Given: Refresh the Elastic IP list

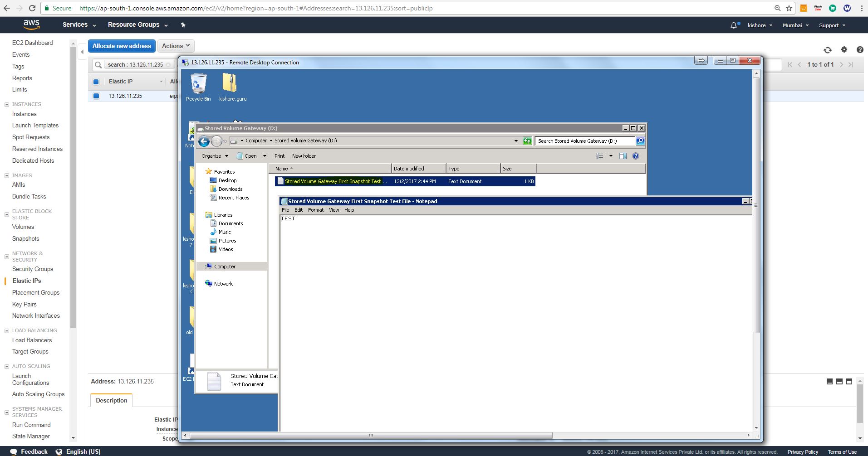Looking at the screenshot, I should pos(827,50).
